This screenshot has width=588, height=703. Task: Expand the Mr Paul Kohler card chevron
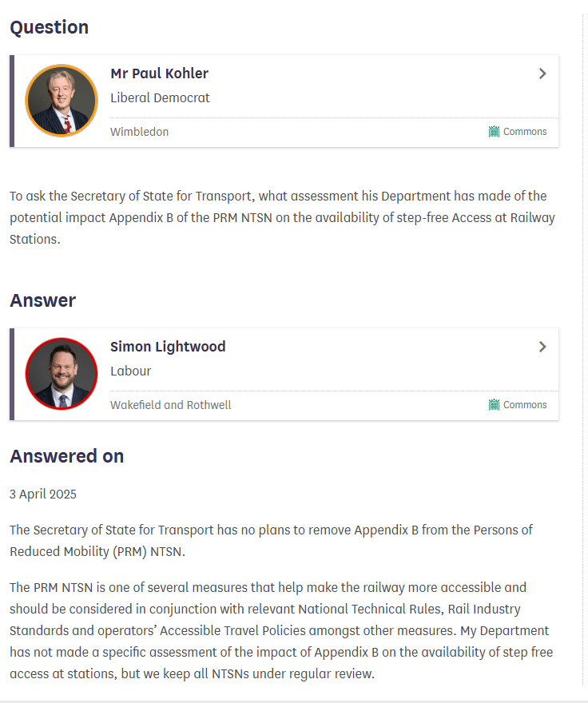(x=542, y=73)
